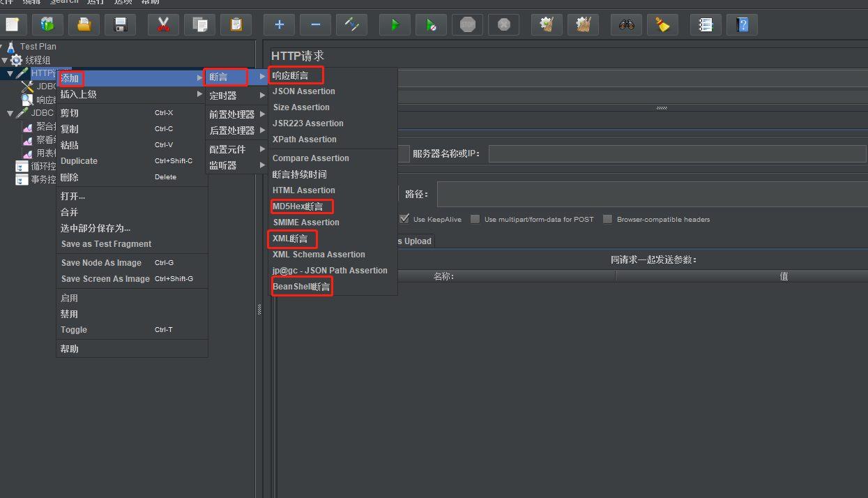
Task: Open the 定时器 timers submenu
Action: 237,96
